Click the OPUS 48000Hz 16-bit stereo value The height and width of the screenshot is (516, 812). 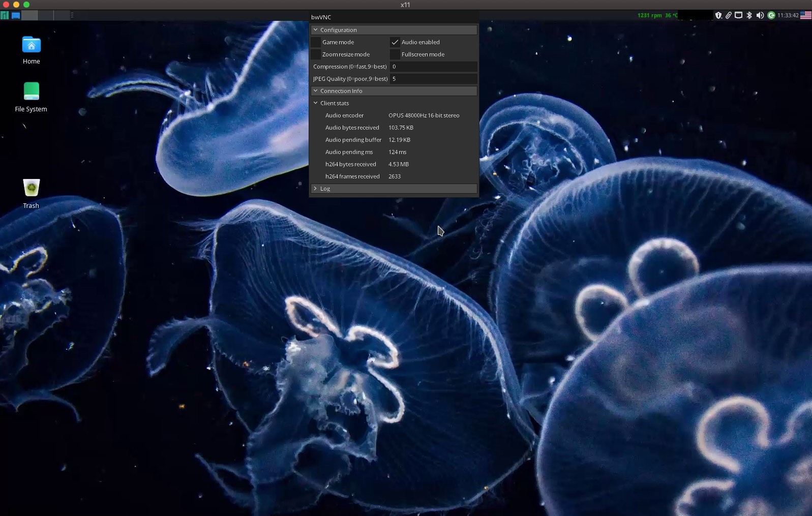click(x=424, y=115)
